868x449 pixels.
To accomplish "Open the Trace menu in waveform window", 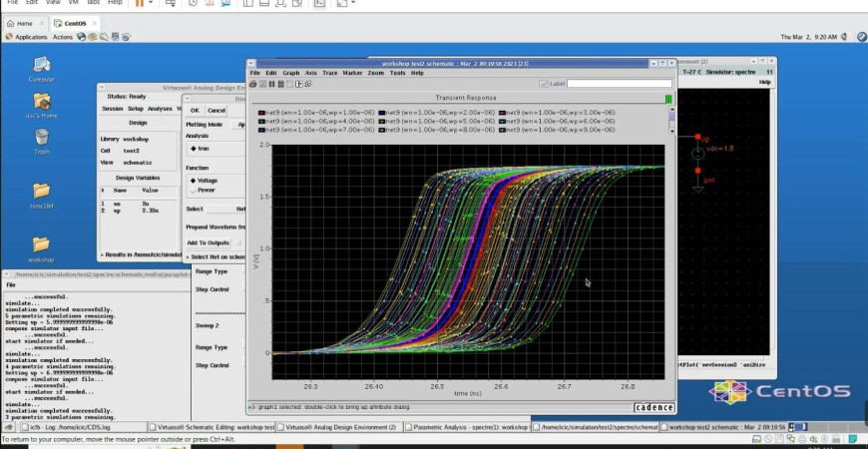I will [329, 73].
